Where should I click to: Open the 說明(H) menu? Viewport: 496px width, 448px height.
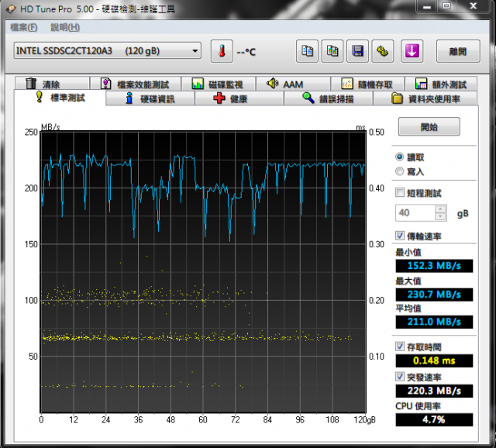65,28
